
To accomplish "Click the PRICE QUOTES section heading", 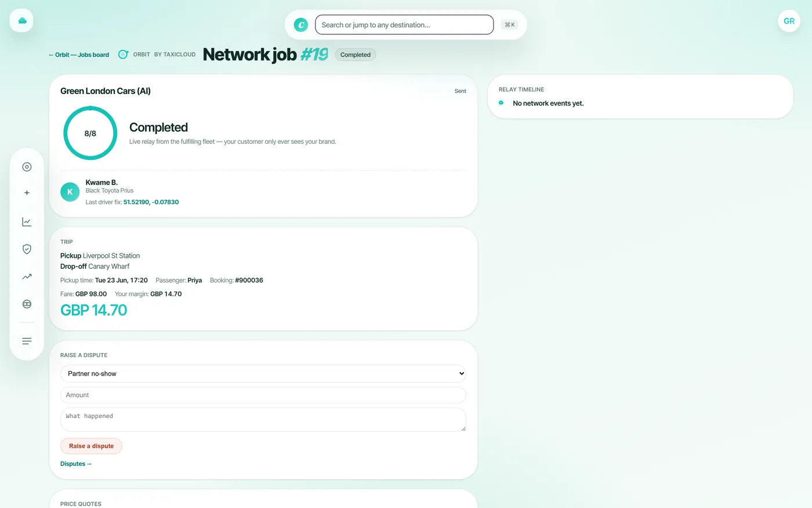I will [x=81, y=504].
